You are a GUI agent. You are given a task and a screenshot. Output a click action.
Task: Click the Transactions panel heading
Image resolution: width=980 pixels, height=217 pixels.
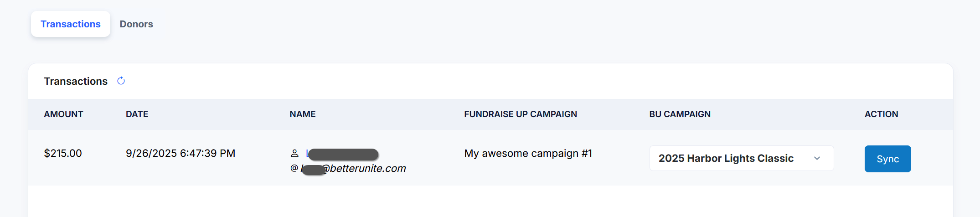76,81
